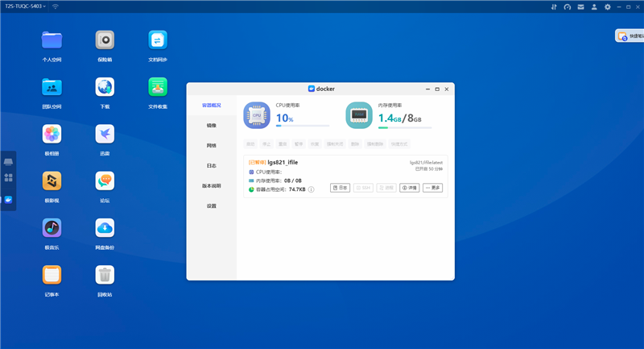Viewport: 644px width, 349px height.
Task: Click the 1.4GB/8GB memory value
Action: [x=399, y=118]
